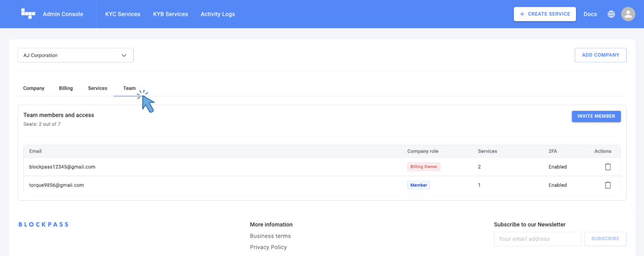Switch to the Billing tab
This screenshot has height=256, width=644.
pyautogui.click(x=66, y=88)
